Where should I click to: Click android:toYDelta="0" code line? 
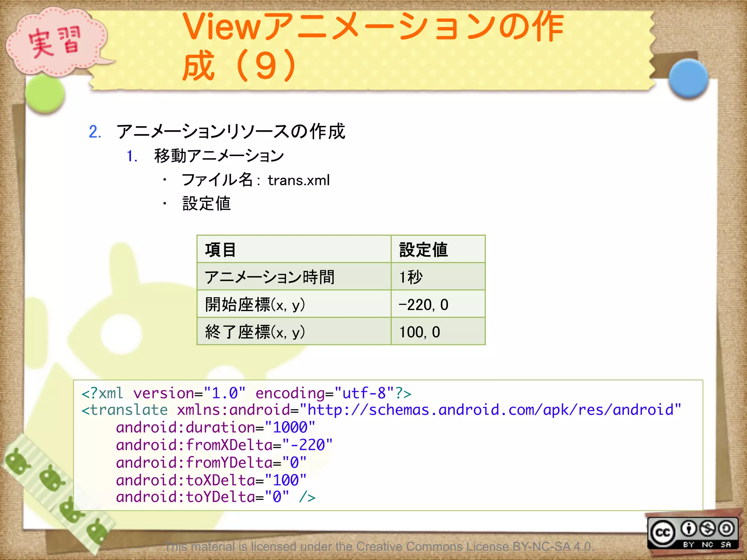pos(216,497)
